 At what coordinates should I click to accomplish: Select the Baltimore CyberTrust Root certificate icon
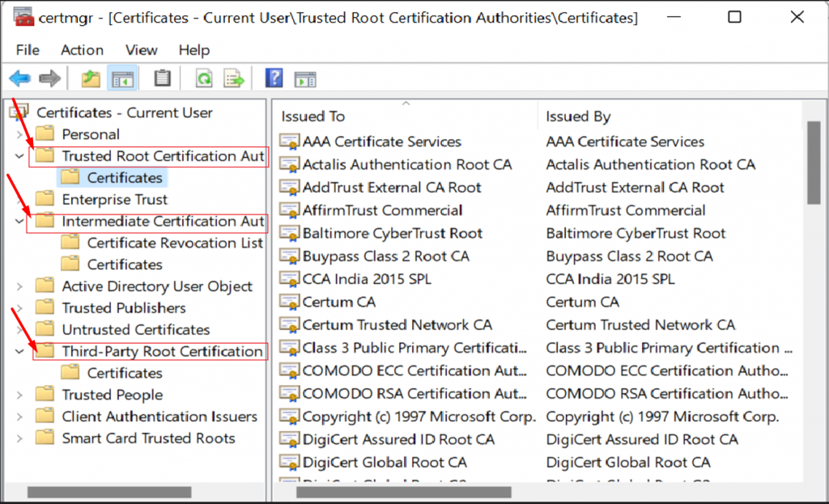289,234
